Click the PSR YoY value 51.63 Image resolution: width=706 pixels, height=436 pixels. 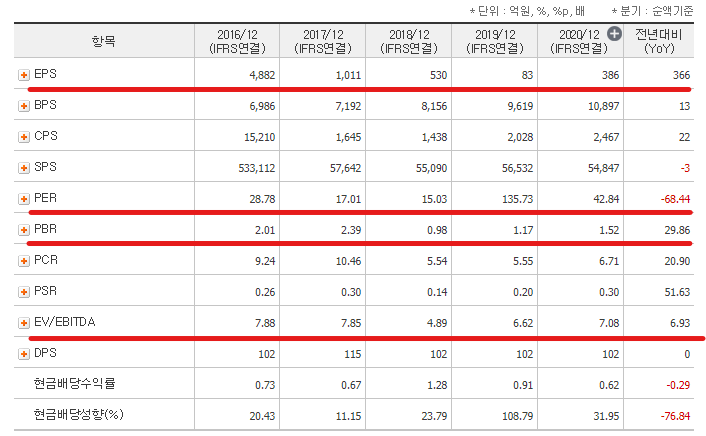pyautogui.click(x=677, y=292)
